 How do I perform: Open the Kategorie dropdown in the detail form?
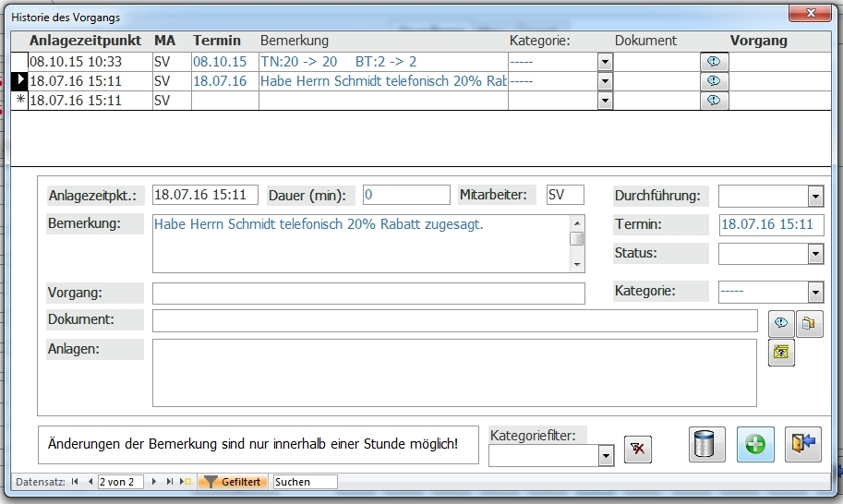click(x=815, y=293)
